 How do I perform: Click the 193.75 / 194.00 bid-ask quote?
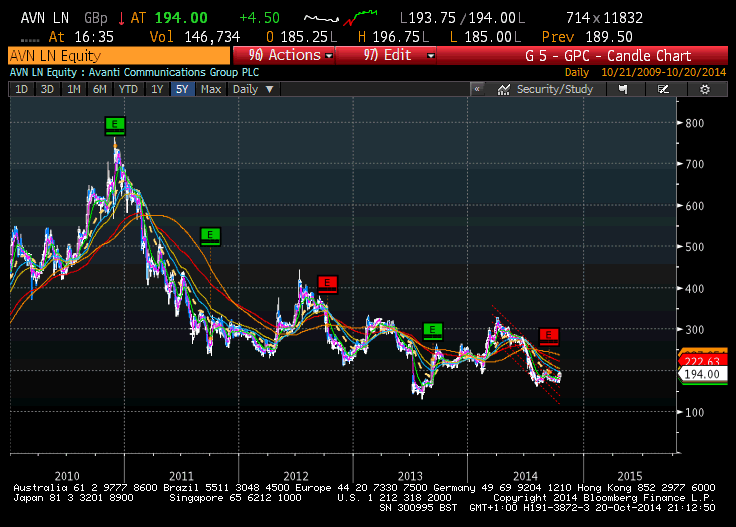(x=462, y=18)
